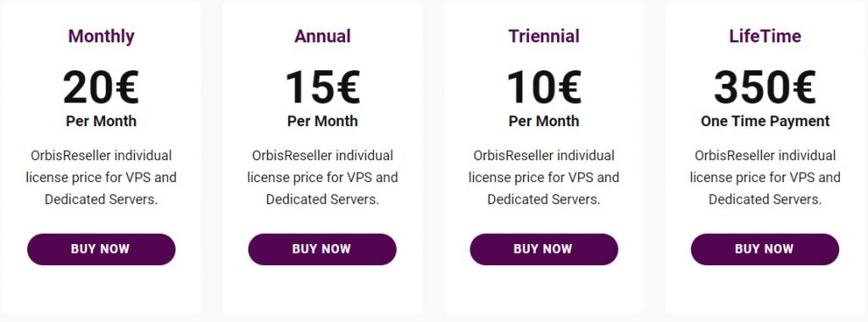
Task: Click the 15€ price text
Action: (x=323, y=87)
